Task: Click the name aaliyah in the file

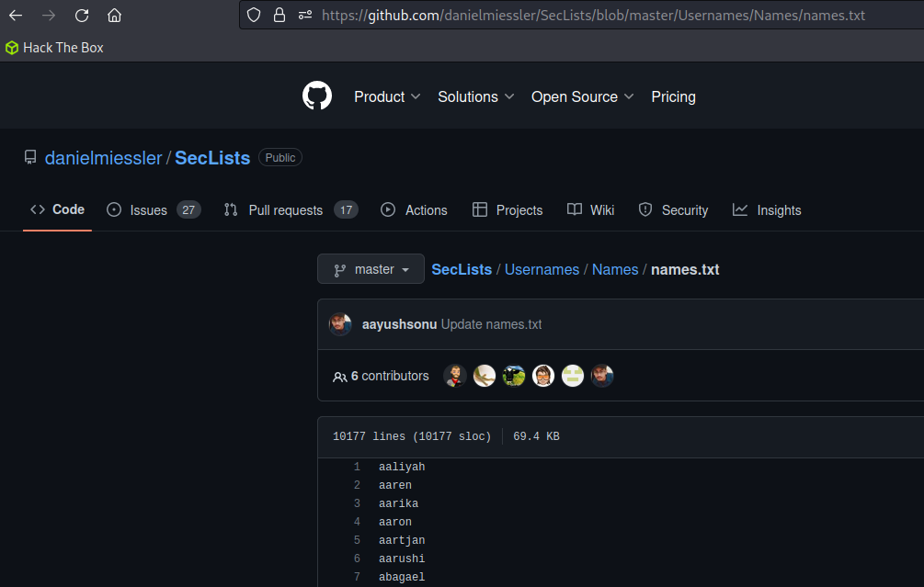Action: coord(402,467)
